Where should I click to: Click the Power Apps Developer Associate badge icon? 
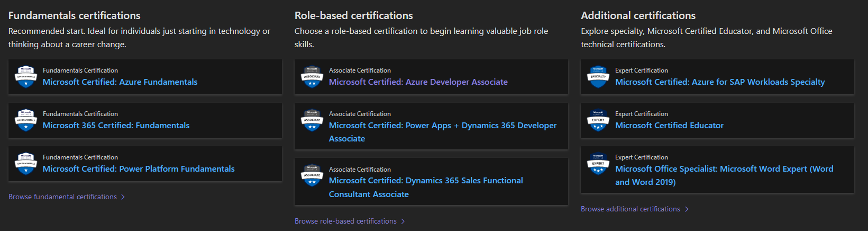[312, 120]
